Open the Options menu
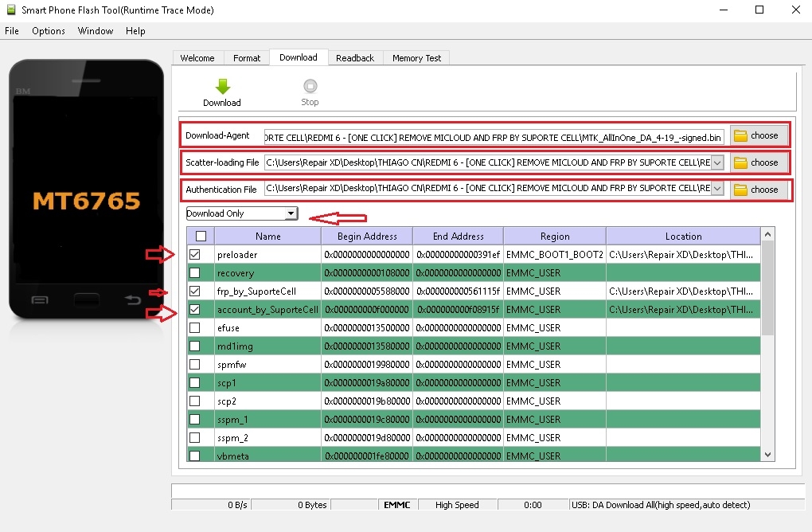This screenshot has height=532, width=812. click(49, 31)
